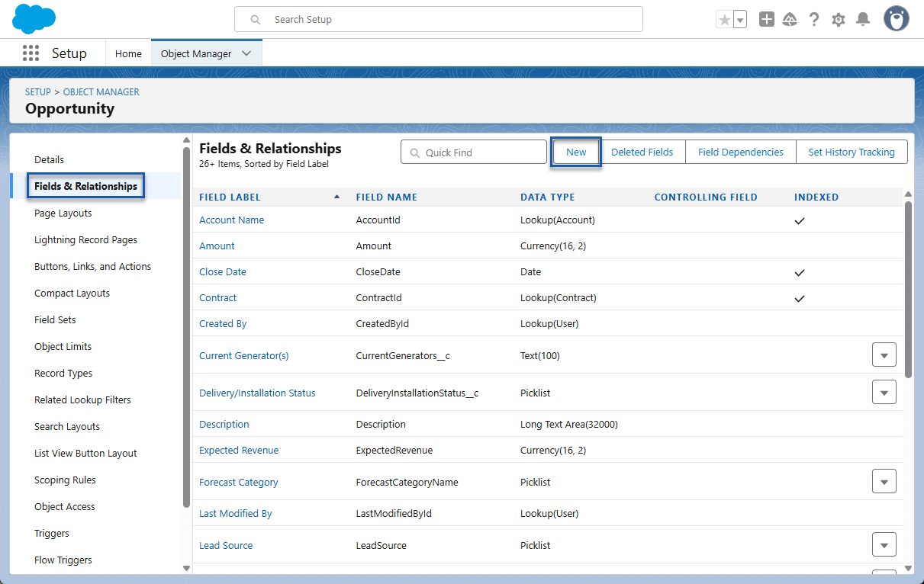
Task: Sort by the Field Label column header
Action: [x=230, y=197]
